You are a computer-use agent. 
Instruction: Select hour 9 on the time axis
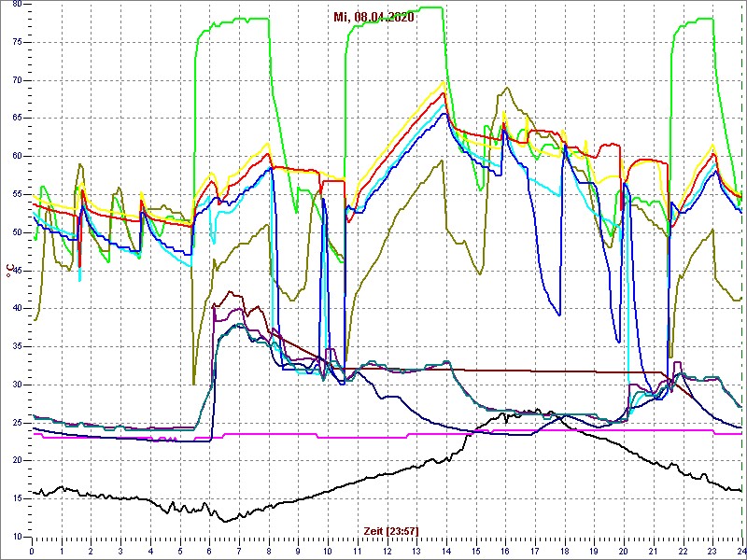click(298, 551)
